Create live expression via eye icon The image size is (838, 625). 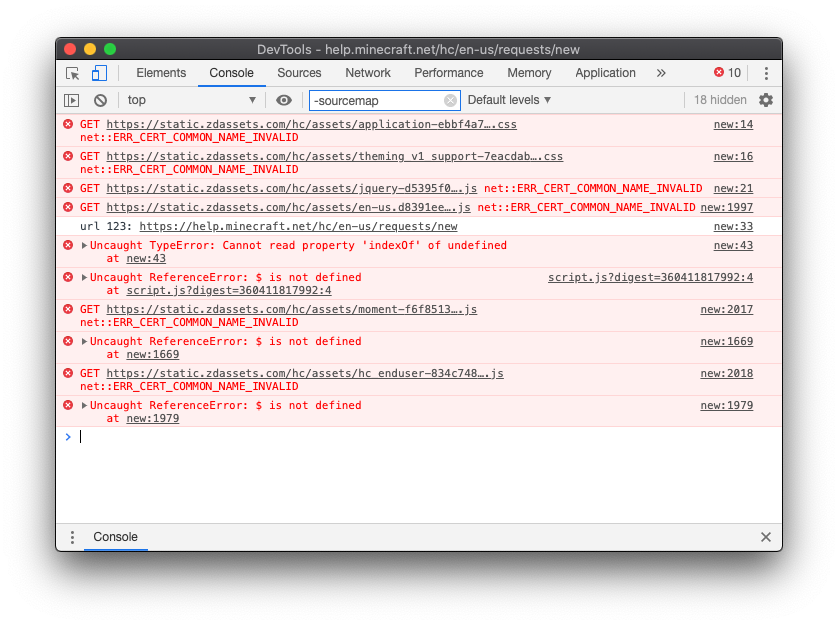pyautogui.click(x=284, y=100)
